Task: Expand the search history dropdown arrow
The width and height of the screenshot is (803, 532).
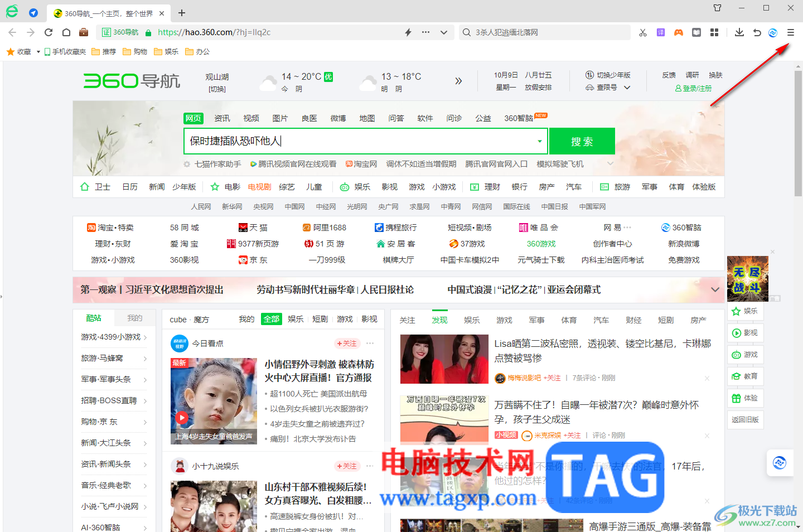Action: pyautogui.click(x=539, y=141)
